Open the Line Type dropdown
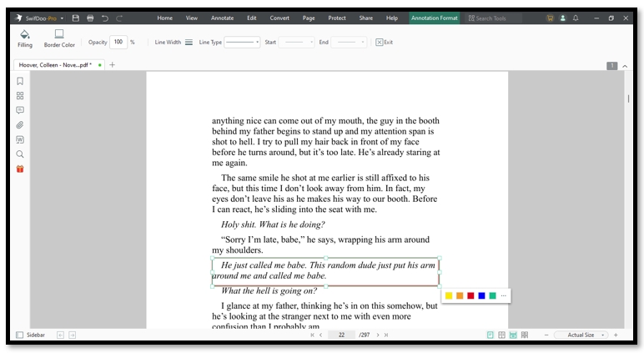The width and height of the screenshot is (644, 353). tap(242, 42)
